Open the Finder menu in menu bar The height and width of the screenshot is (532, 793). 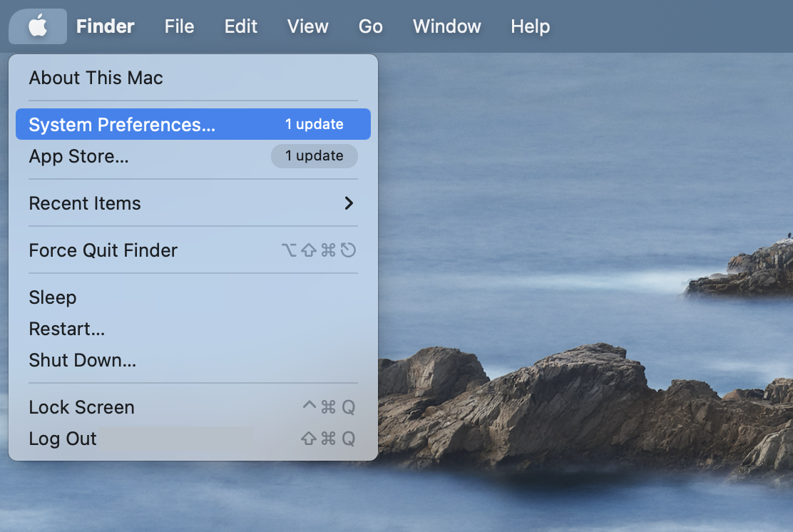(x=106, y=26)
